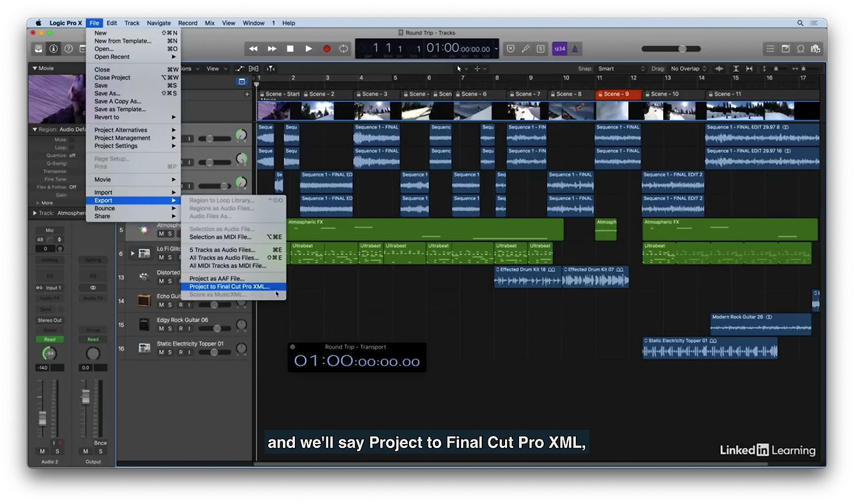Open the pointer Left-click Tool menu
This screenshot has height=504, width=854.
click(x=462, y=69)
